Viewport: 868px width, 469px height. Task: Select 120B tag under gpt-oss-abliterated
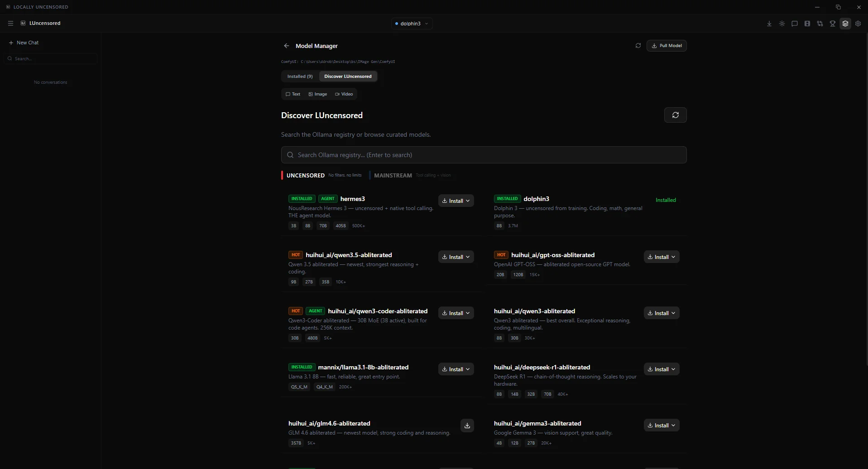[518, 274]
